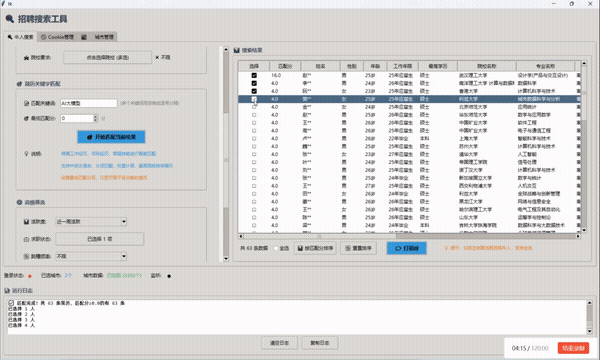Click into the 最低匹配分 number field

click(77, 119)
